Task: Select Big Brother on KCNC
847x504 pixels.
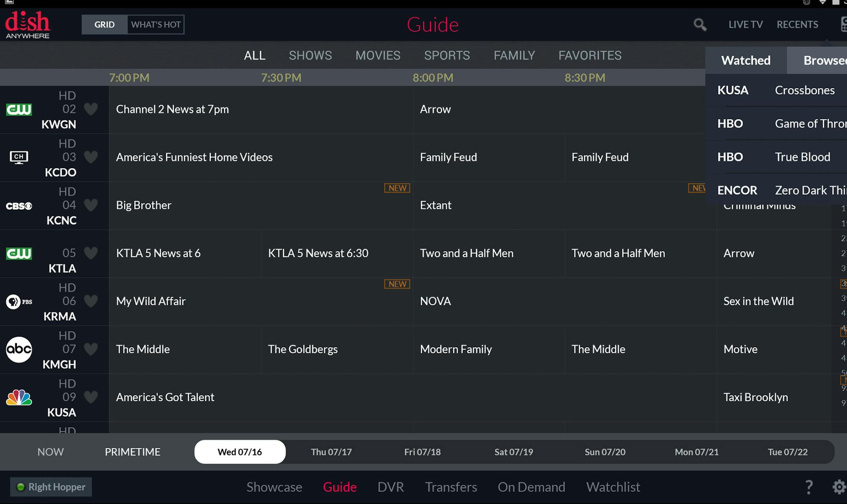Action: pos(261,205)
